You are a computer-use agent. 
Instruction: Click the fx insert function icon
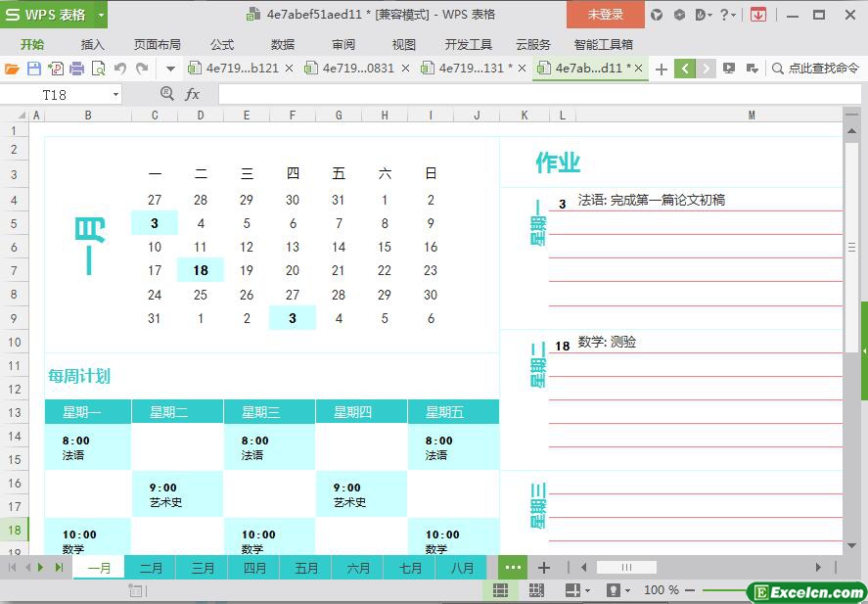(x=193, y=94)
